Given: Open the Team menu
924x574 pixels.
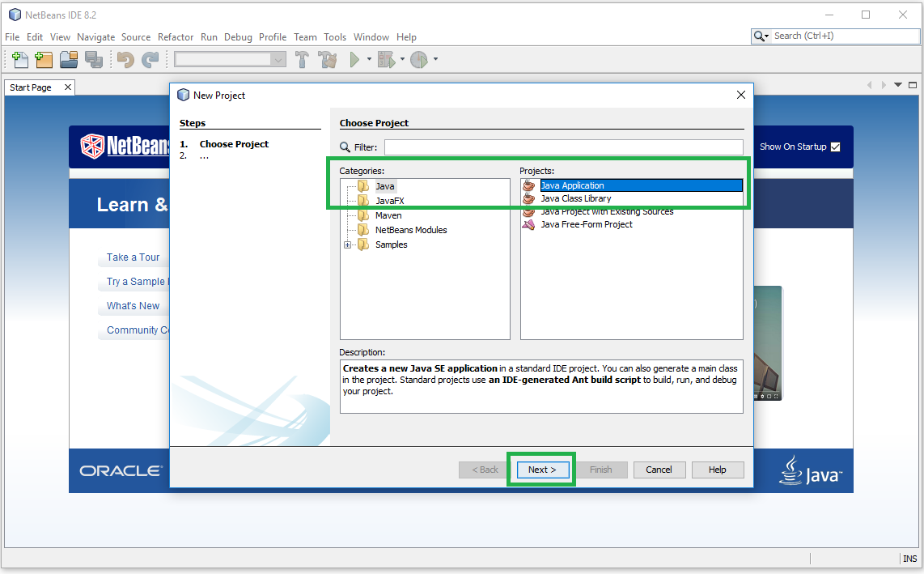Looking at the screenshot, I should [305, 37].
